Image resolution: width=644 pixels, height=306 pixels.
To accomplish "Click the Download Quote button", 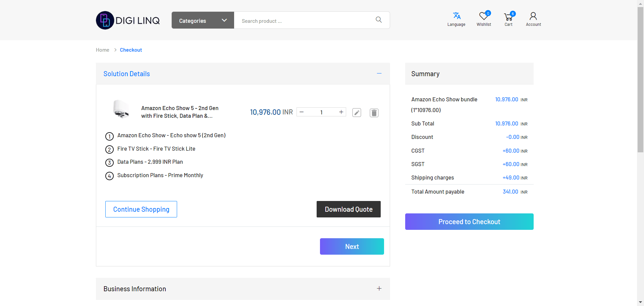I will click(348, 209).
